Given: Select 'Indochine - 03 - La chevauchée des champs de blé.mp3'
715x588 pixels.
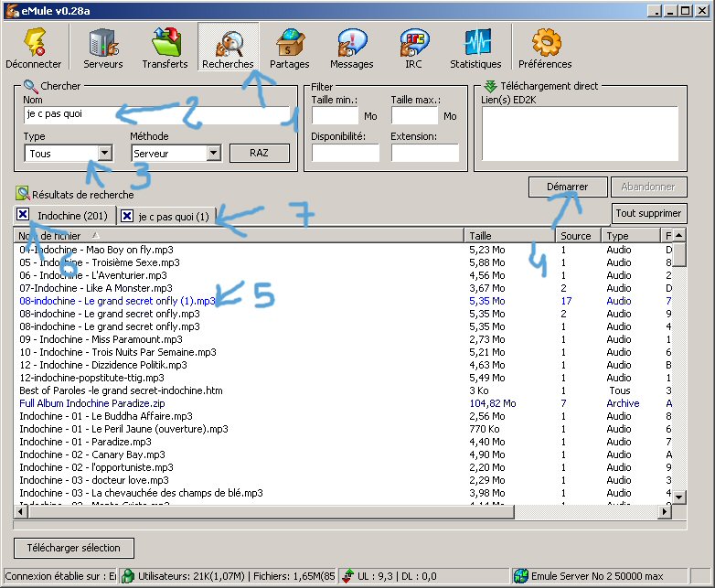Looking at the screenshot, I should (141, 492).
